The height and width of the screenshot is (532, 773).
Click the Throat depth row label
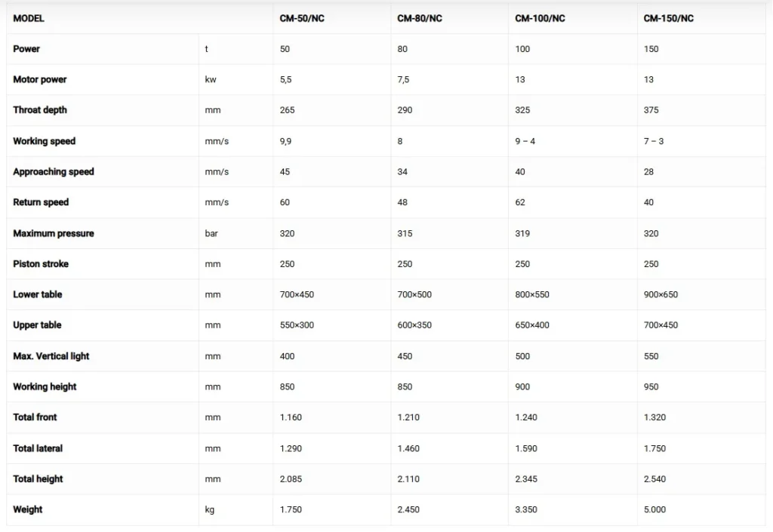40,110
